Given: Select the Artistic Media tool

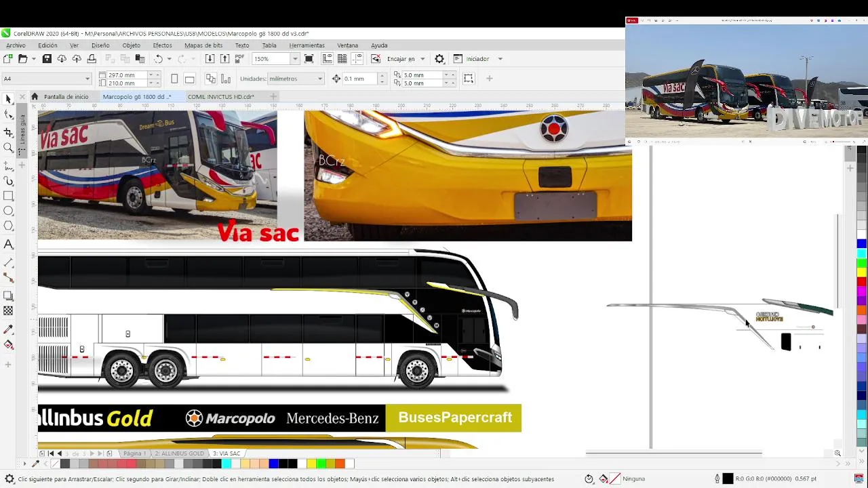Looking at the screenshot, I should pos(8,181).
